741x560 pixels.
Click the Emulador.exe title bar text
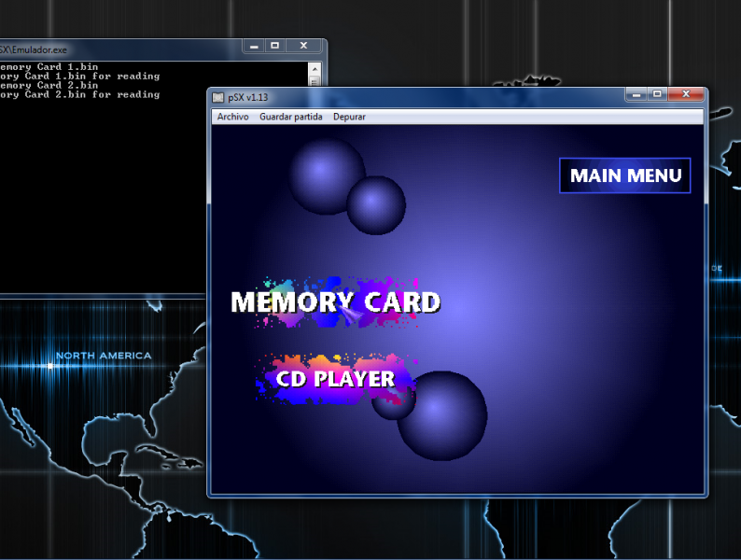pos(33,50)
